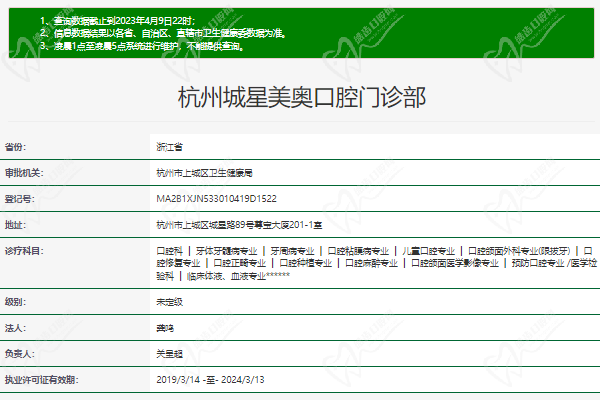Select the value 杭州市上城区卫生健康局
The width and height of the screenshot is (600, 400).
coord(204,173)
